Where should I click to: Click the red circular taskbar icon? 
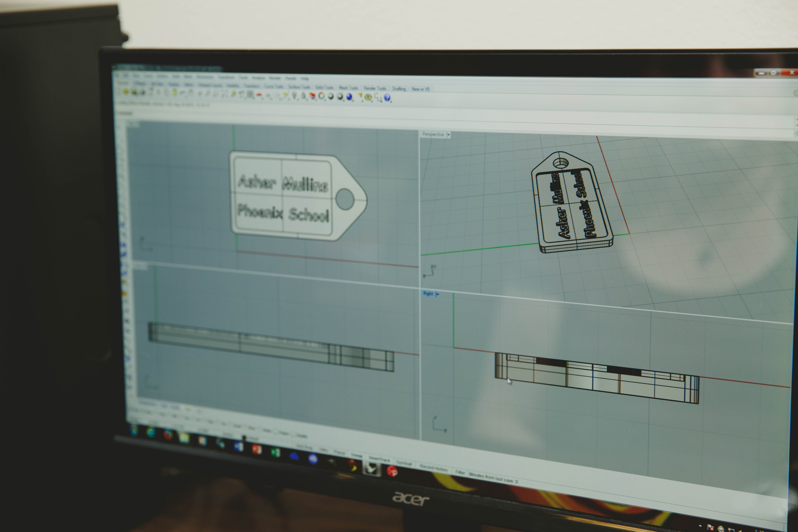[x=392, y=471]
